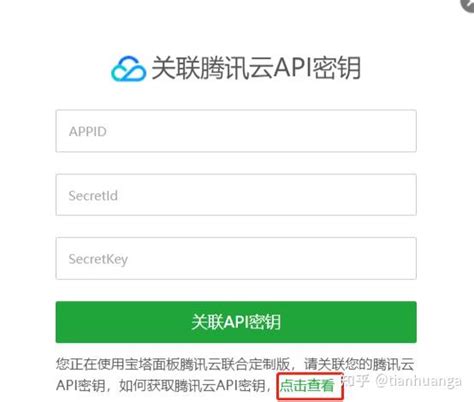Click the APPID placeholder label
The width and height of the screenshot is (474, 402).
point(88,132)
